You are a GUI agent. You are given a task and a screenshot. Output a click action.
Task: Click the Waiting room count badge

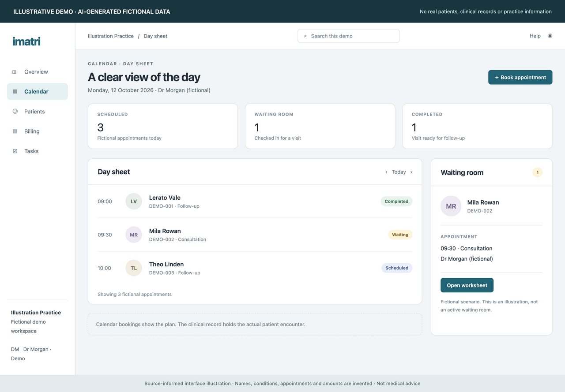537,172
